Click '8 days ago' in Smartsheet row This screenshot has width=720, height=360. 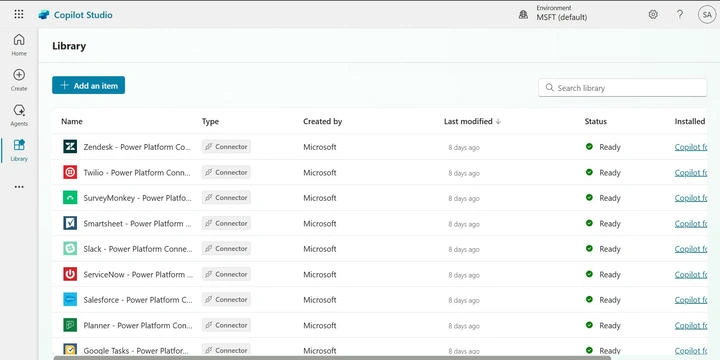click(x=464, y=224)
